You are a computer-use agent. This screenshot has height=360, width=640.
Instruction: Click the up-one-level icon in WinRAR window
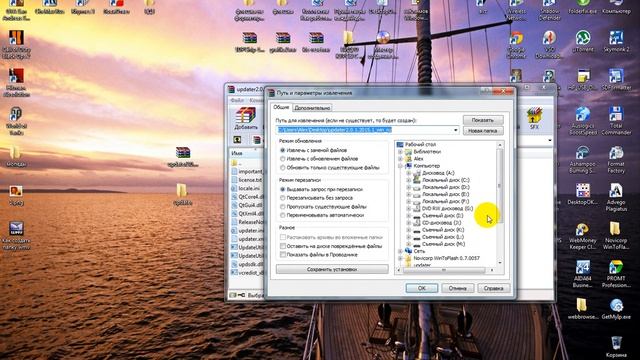237,140
